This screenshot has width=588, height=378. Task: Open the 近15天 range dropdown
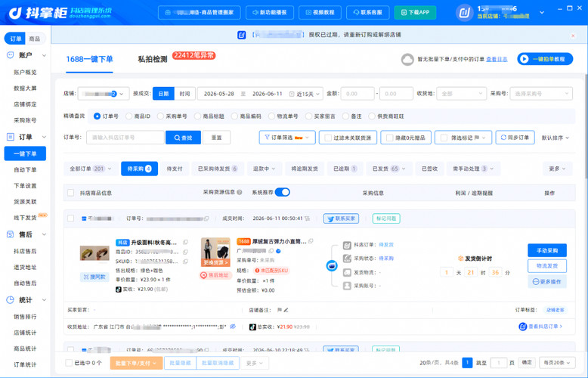(x=308, y=94)
